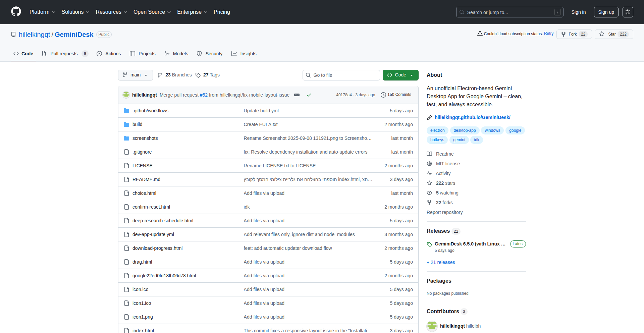The height and width of the screenshot is (333, 644).
Task: View the 27 Tags list
Action: 208,75
